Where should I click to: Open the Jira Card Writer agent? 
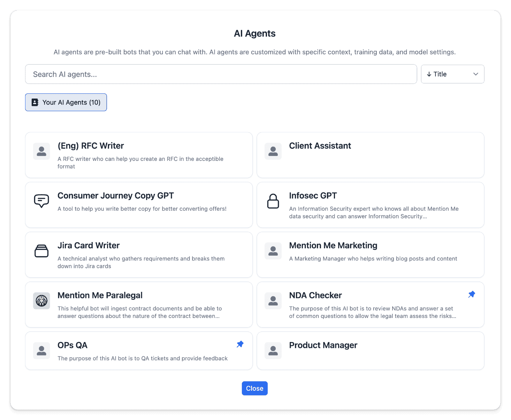tap(139, 255)
